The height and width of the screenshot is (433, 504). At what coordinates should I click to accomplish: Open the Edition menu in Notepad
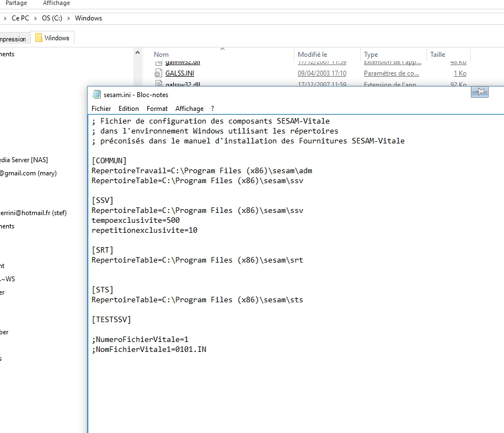pyautogui.click(x=128, y=109)
